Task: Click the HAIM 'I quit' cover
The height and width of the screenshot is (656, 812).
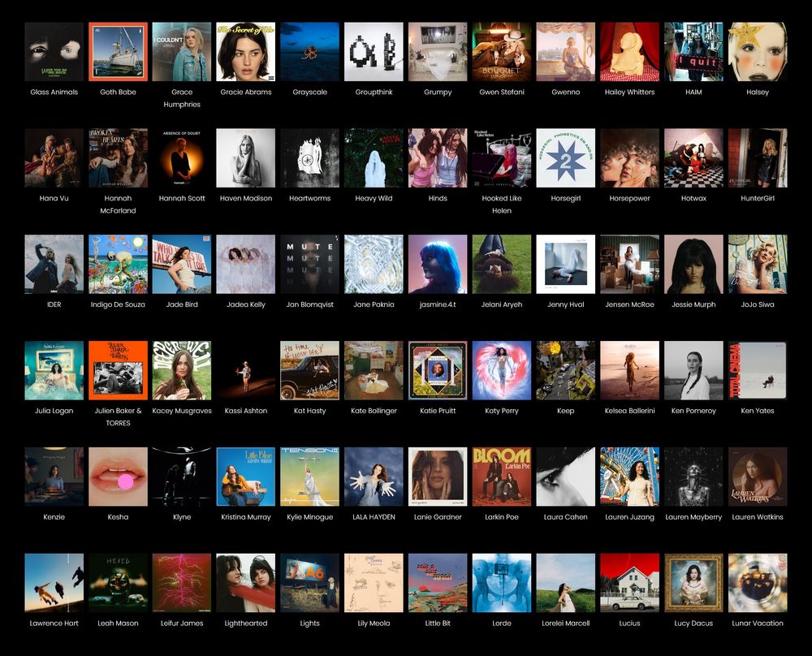Action: (x=694, y=52)
